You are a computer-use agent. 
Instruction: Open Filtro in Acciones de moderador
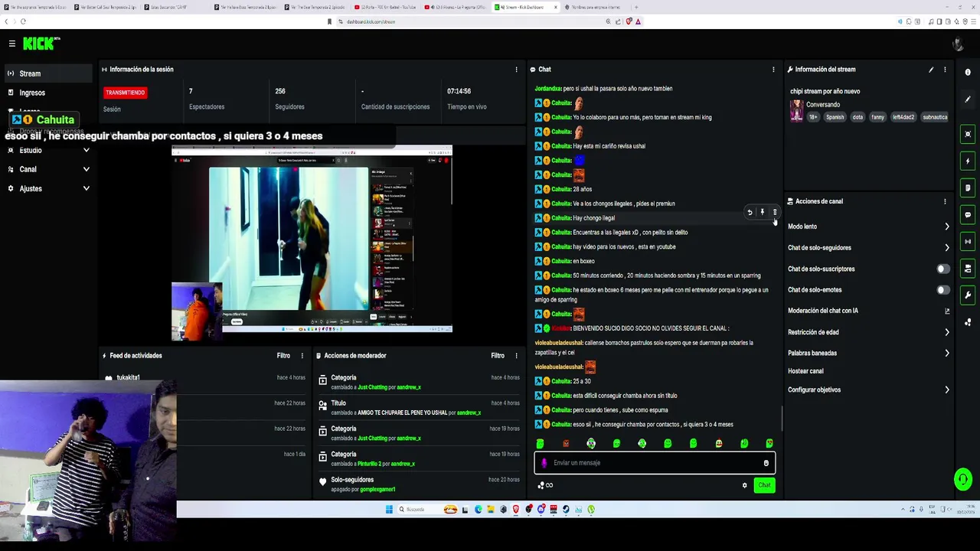[x=498, y=356]
